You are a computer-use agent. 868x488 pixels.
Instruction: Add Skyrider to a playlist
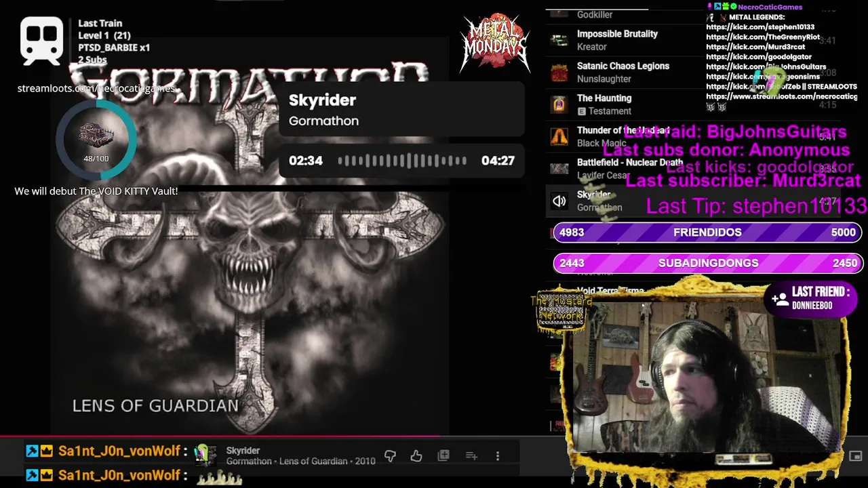[471, 456]
